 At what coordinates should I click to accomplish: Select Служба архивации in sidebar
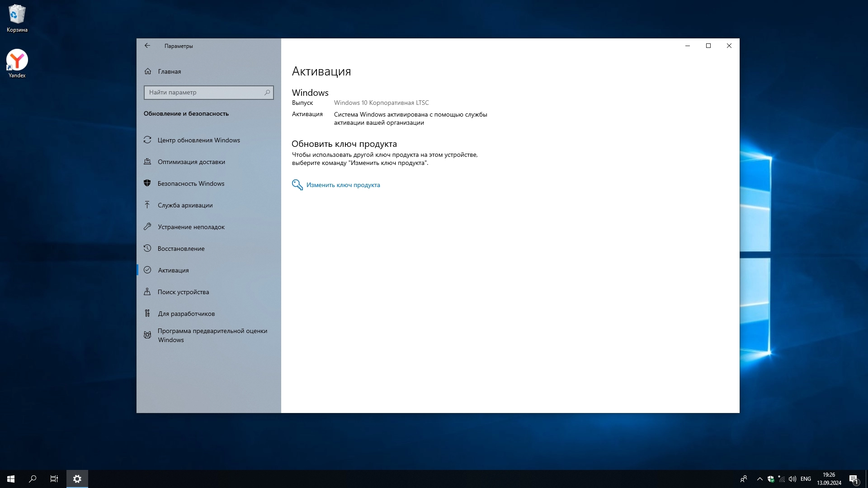tap(185, 205)
